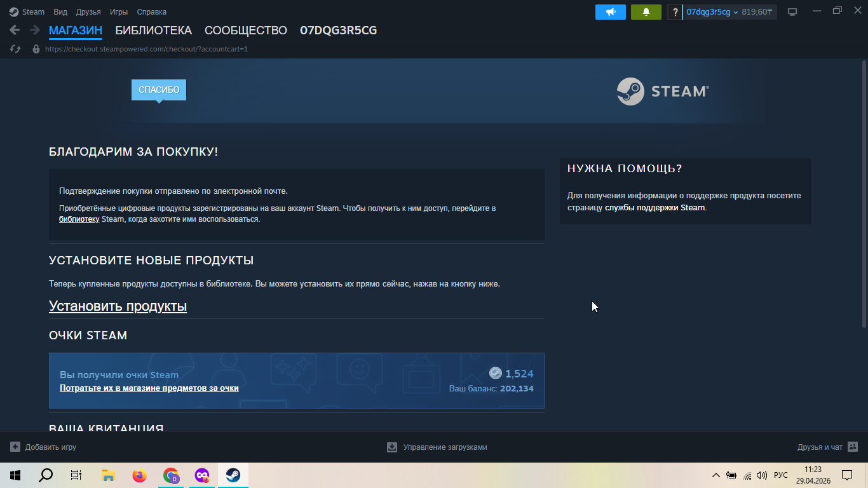This screenshot has height=488, width=868.
Task: Open Task View on the taskbar
Action: click(76, 475)
